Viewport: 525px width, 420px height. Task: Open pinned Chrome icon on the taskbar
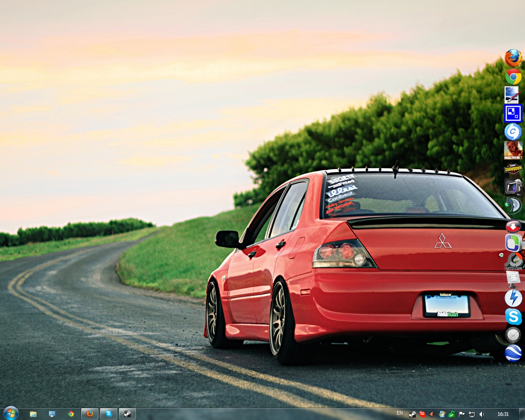tap(71, 414)
